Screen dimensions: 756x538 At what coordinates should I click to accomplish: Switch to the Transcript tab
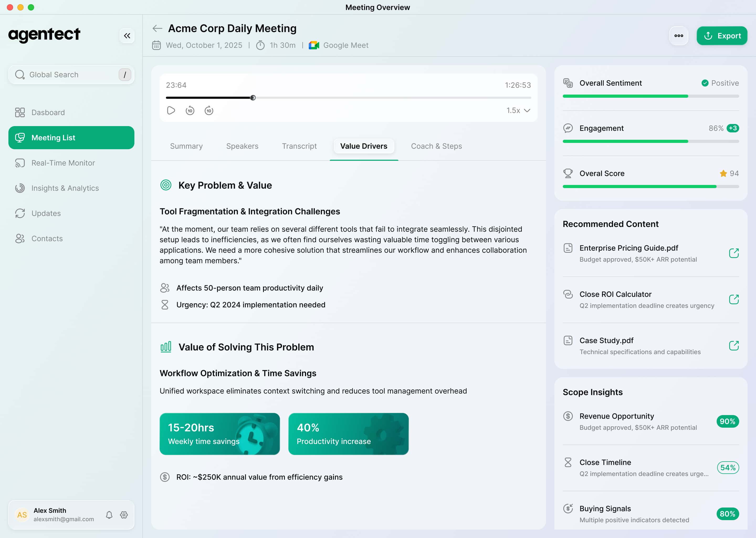[299, 146]
